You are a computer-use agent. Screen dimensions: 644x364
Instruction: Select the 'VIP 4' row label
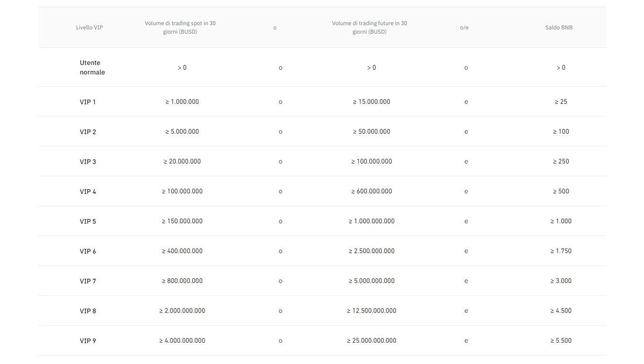(x=88, y=191)
